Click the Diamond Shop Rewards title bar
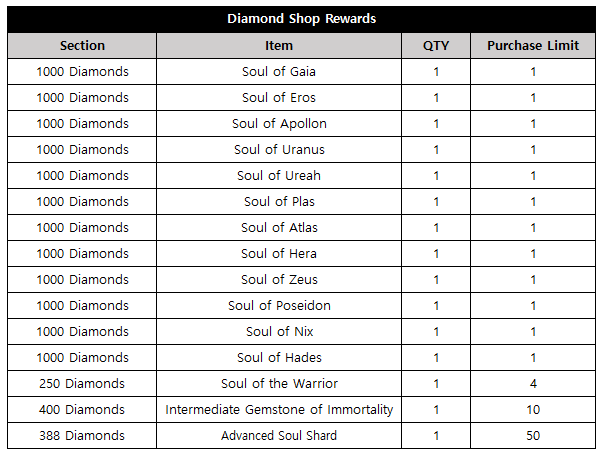Screen dimensions: 603x455 pos(302,19)
